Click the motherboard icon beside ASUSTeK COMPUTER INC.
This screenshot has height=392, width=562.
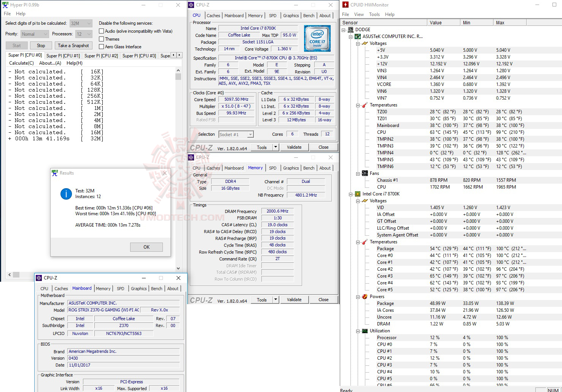[357, 36]
